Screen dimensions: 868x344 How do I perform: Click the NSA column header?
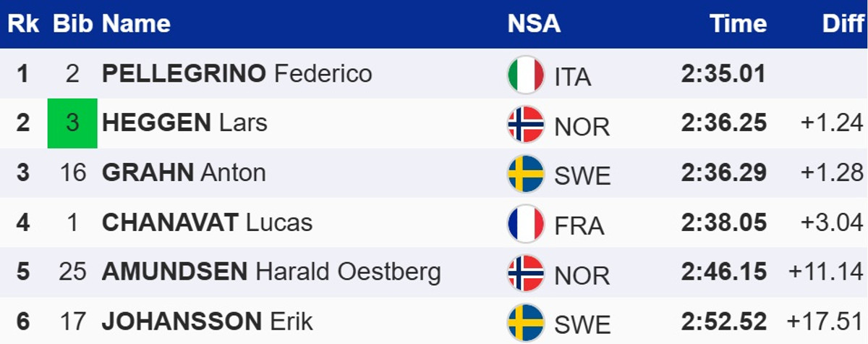pyautogui.click(x=534, y=24)
